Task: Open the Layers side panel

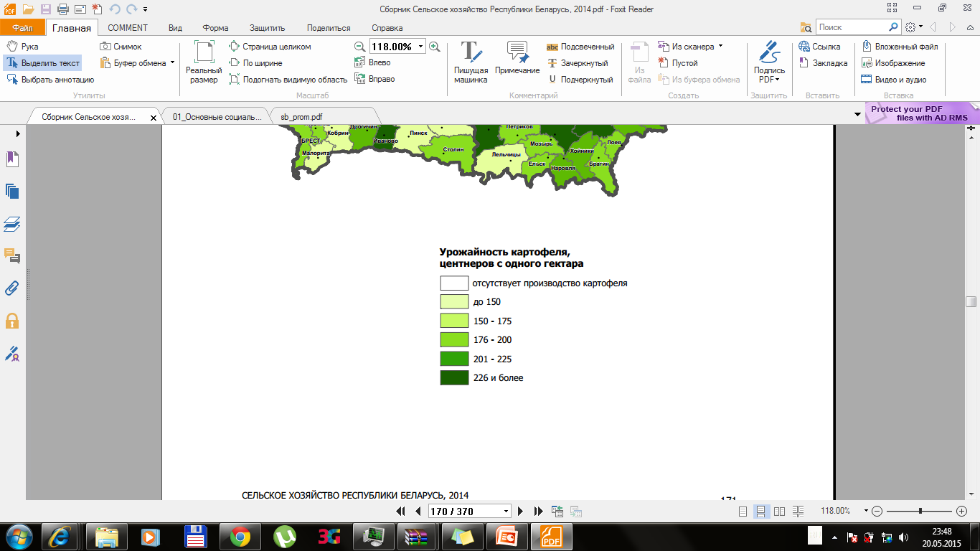Action: pyautogui.click(x=12, y=224)
